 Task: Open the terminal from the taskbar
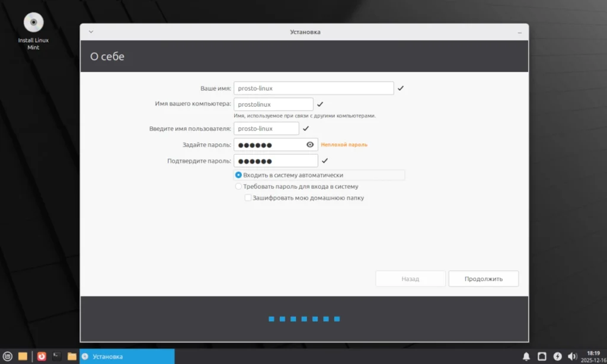(x=56, y=356)
